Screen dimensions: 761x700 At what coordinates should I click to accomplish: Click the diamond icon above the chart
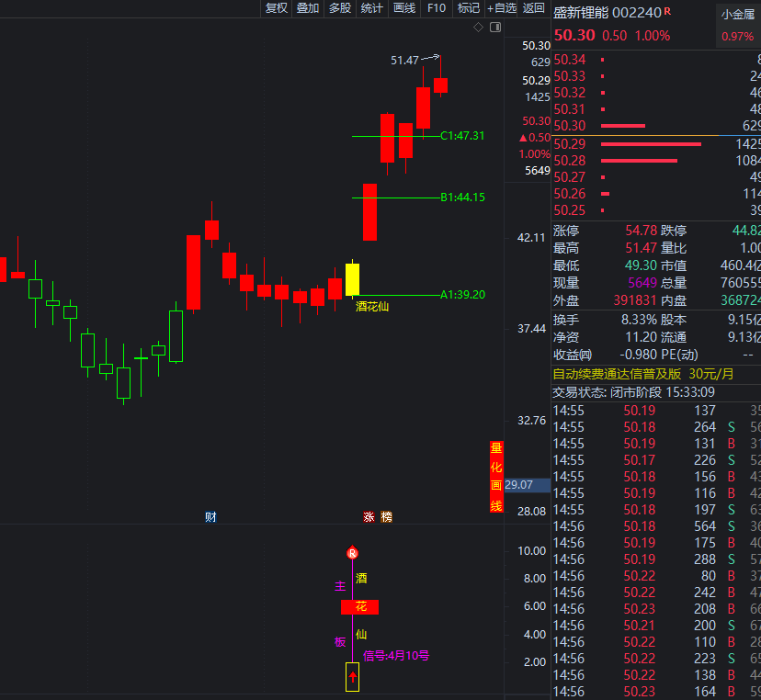478,28
